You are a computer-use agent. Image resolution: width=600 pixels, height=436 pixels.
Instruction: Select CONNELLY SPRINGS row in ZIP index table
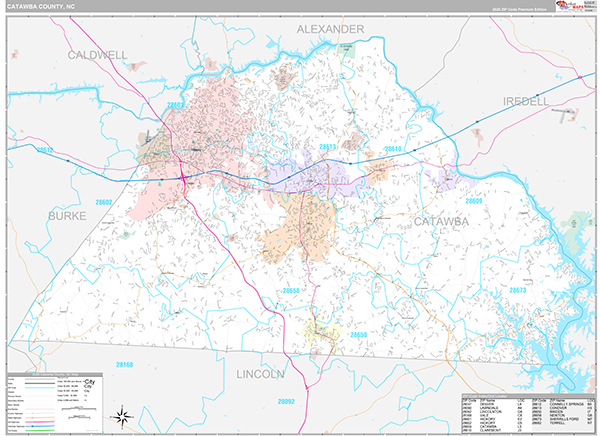[x=563, y=404]
